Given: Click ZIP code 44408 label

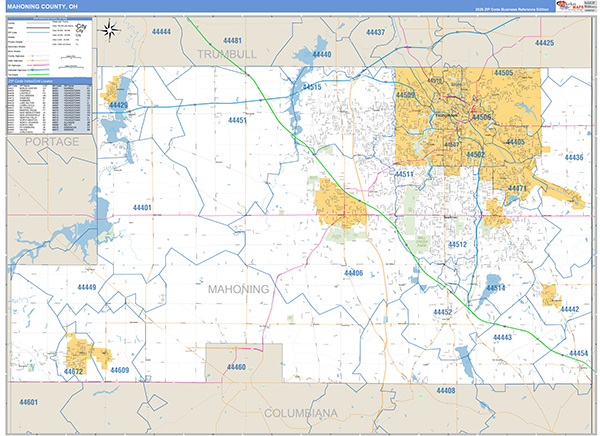Looking at the screenshot, I should [446, 390].
